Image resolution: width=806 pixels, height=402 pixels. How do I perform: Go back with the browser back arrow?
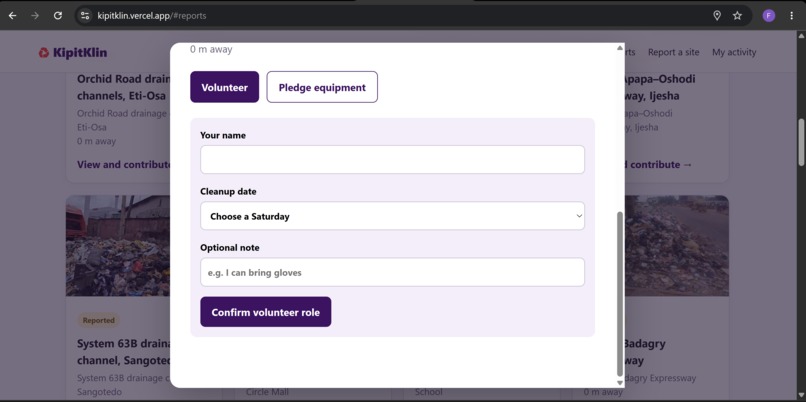[12, 15]
